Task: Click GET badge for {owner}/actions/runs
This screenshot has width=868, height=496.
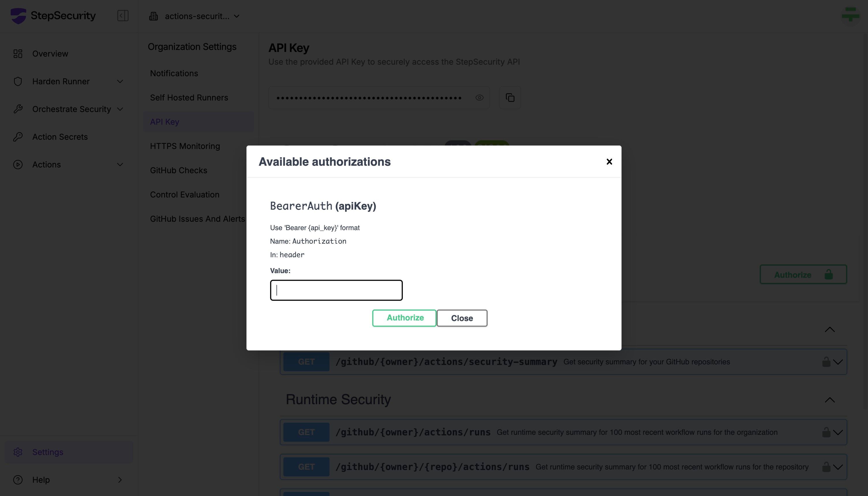Action: 306,432
